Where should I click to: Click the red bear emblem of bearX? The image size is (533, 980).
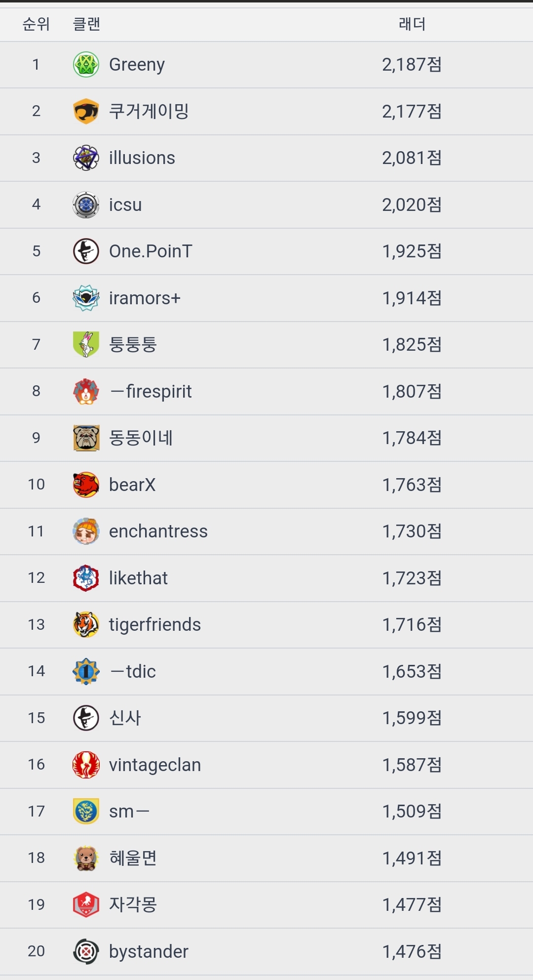click(x=86, y=485)
